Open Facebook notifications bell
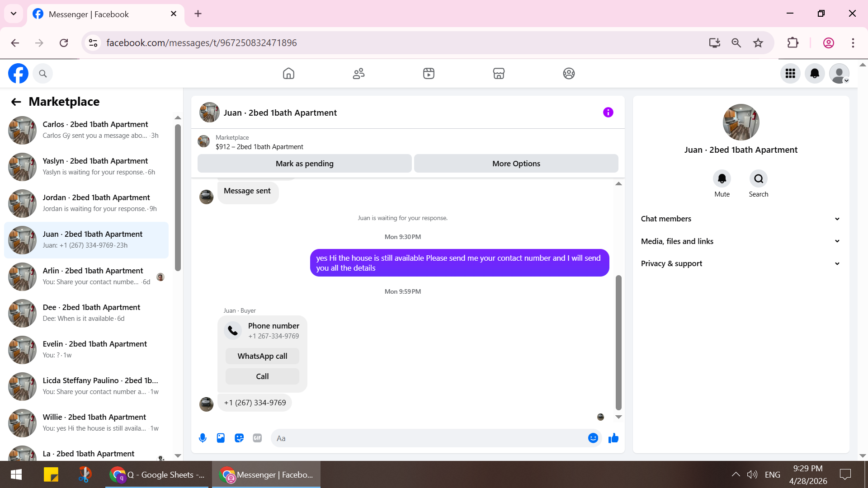This screenshot has height=488, width=868. coord(815,73)
